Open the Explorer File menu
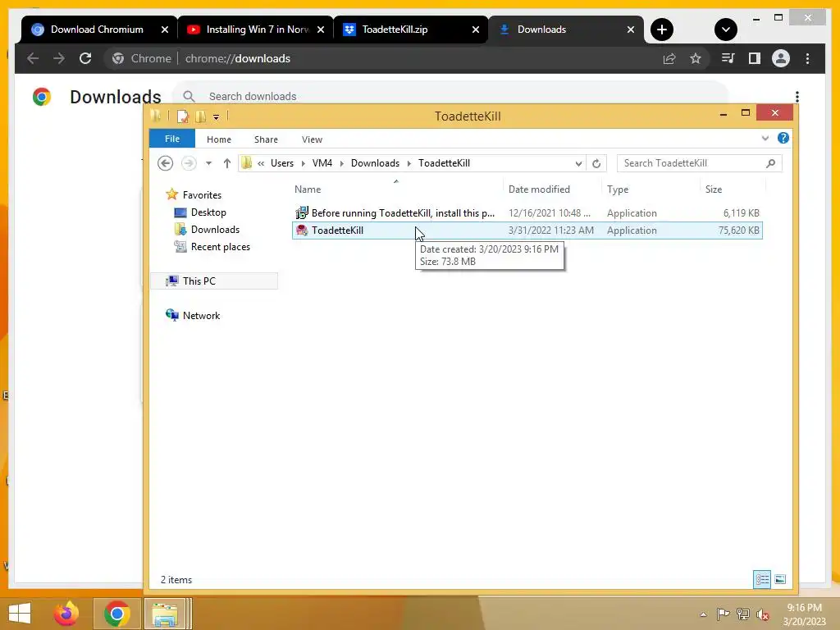840x630 pixels. 172,139
